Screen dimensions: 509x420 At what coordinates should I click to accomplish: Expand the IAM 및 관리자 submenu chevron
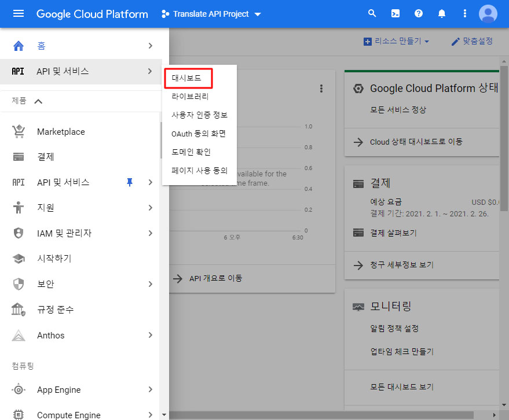(x=151, y=233)
